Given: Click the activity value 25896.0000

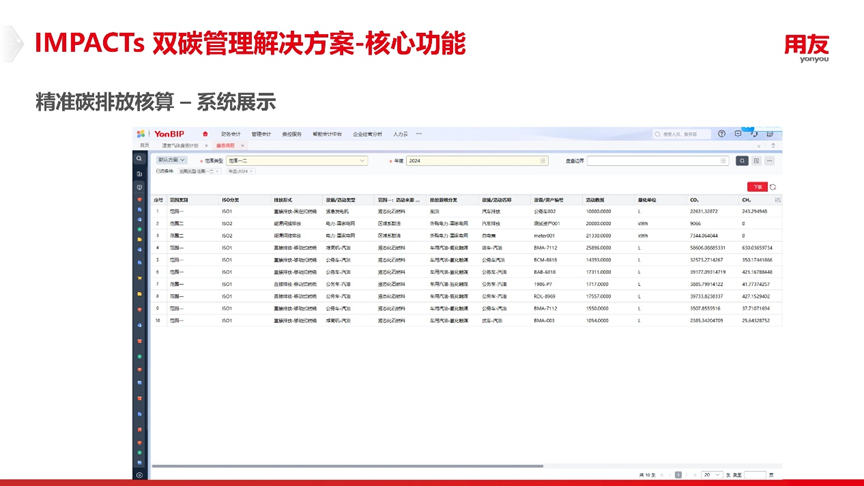Looking at the screenshot, I should click(x=598, y=248).
